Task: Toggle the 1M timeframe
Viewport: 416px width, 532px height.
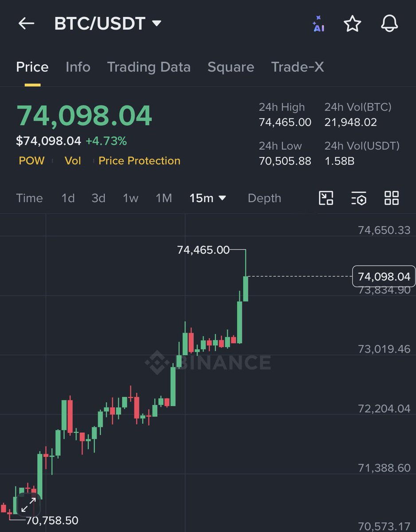Action: [164, 198]
